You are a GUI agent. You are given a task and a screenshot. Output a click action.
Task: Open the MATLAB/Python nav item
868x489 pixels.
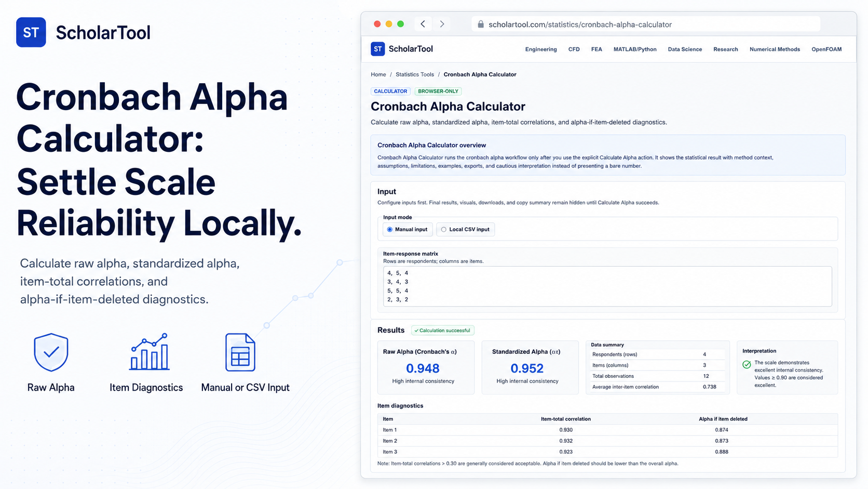(635, 49)
